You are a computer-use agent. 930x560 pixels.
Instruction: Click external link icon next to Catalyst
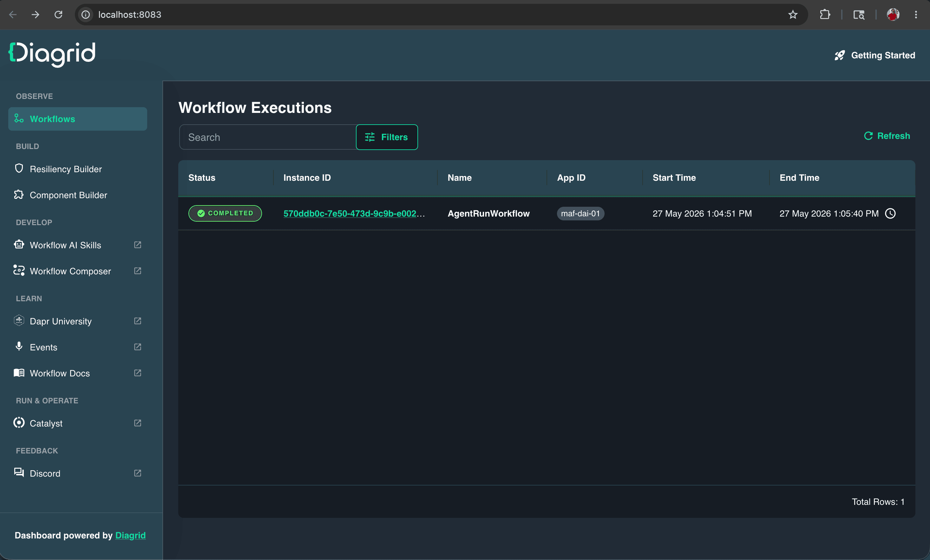click(x=138, y=423)
